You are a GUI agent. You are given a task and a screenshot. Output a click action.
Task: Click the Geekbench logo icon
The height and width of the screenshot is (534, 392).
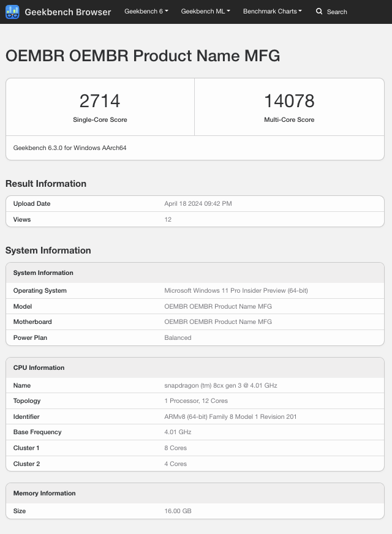pos(12,12)
